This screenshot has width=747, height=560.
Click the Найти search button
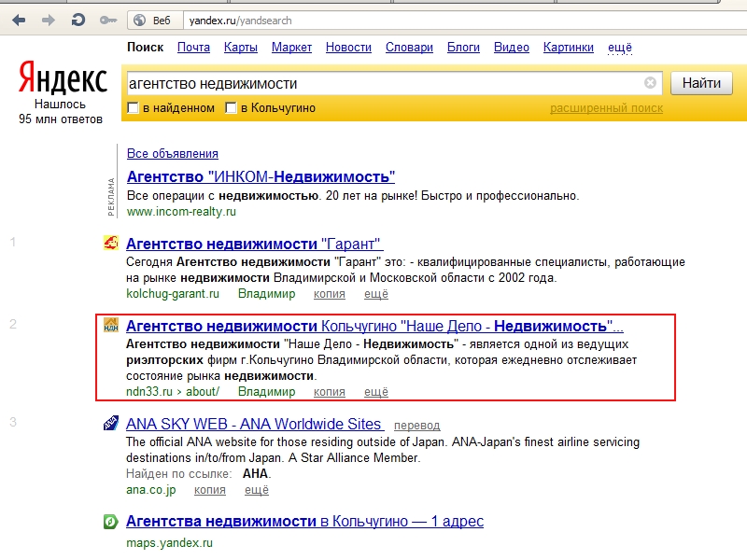point(701,83)
